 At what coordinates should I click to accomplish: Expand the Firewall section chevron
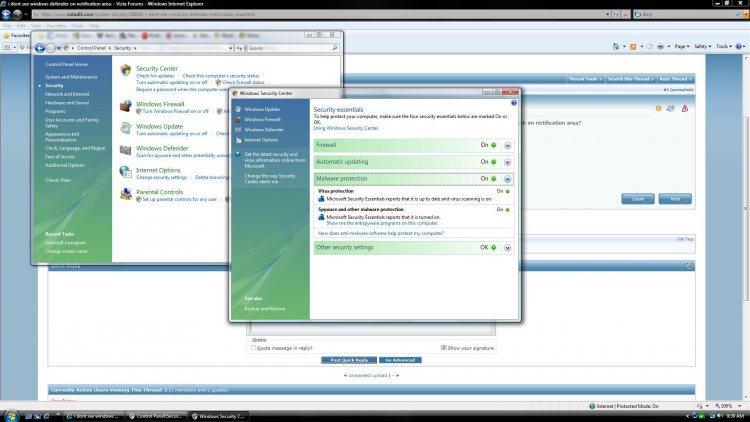tap(507, 145)
